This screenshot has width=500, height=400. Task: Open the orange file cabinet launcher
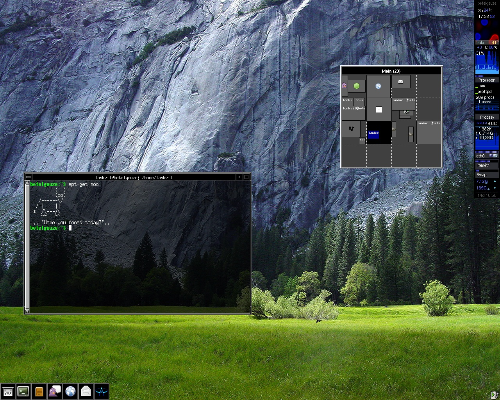39,391
